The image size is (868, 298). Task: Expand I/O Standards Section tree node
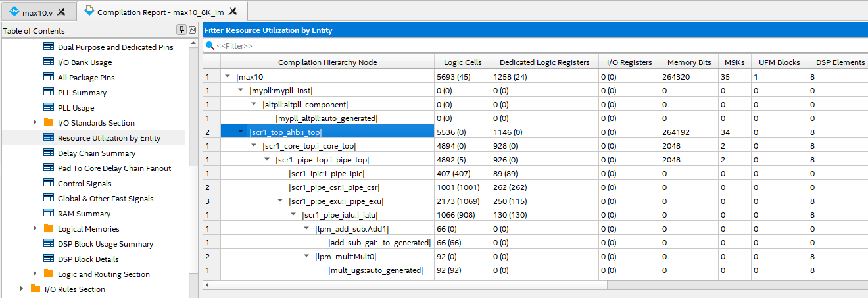[35, 123]
